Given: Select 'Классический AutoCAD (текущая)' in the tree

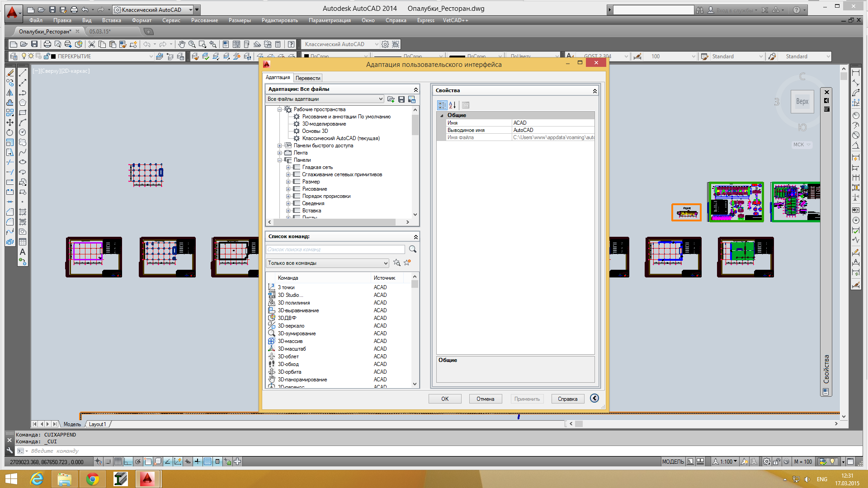Looking at the screenshot, I should [341, 138].
